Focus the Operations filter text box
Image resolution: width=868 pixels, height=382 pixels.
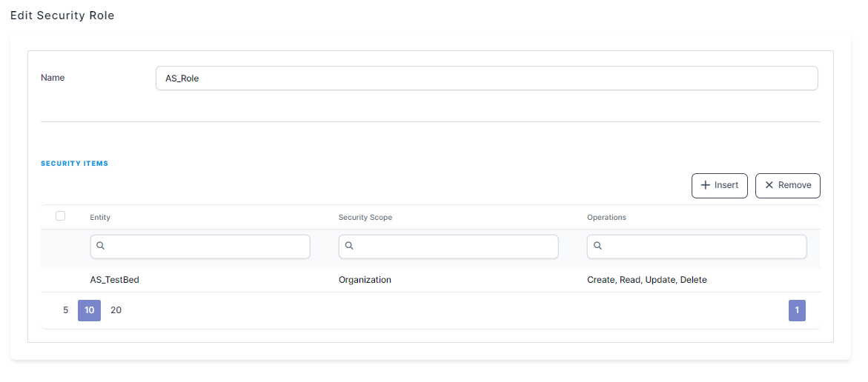(704, 247)
